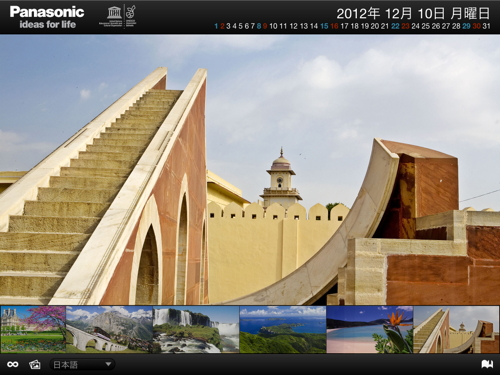Open the photo gallery icon in bottom bar
This screenshot has height=375, width=500.
tap(35, 364)
